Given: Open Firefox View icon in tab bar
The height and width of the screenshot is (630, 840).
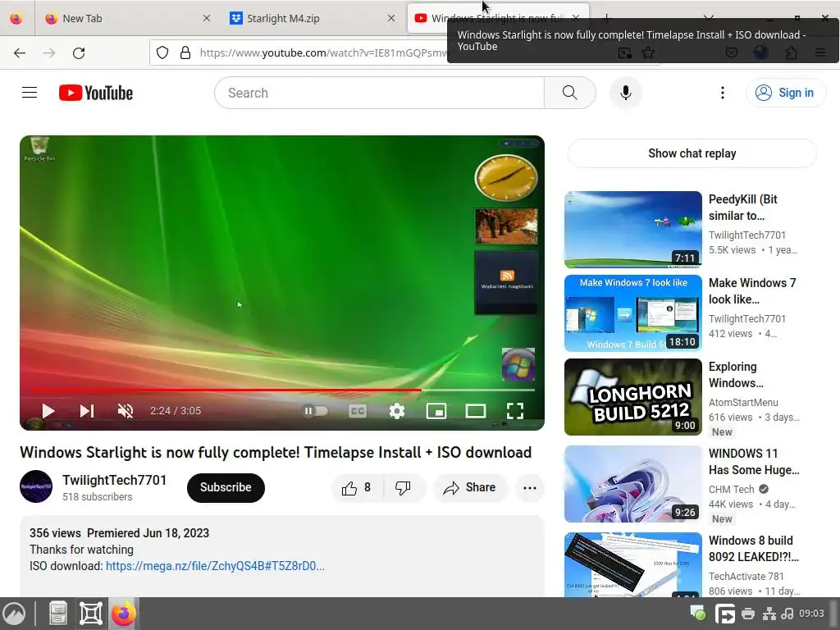Looking at the screenshot, I should point(16,18).
